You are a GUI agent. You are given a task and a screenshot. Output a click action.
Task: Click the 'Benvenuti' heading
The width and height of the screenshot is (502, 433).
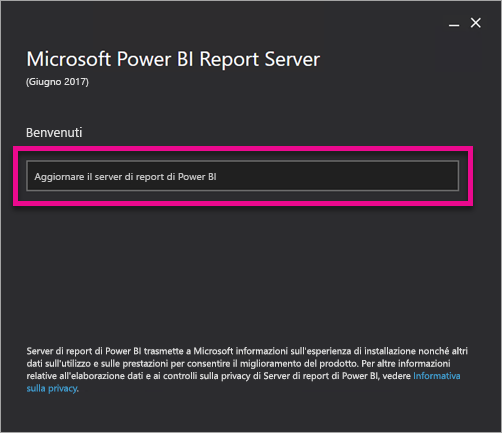[54, 133]
